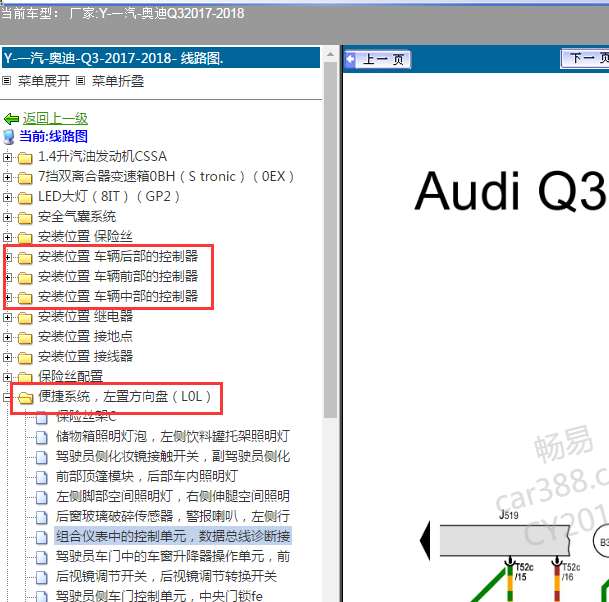
Task: Click document icon of 驾驶员侧化妆镜接触开关
Action: click(42, 458)
